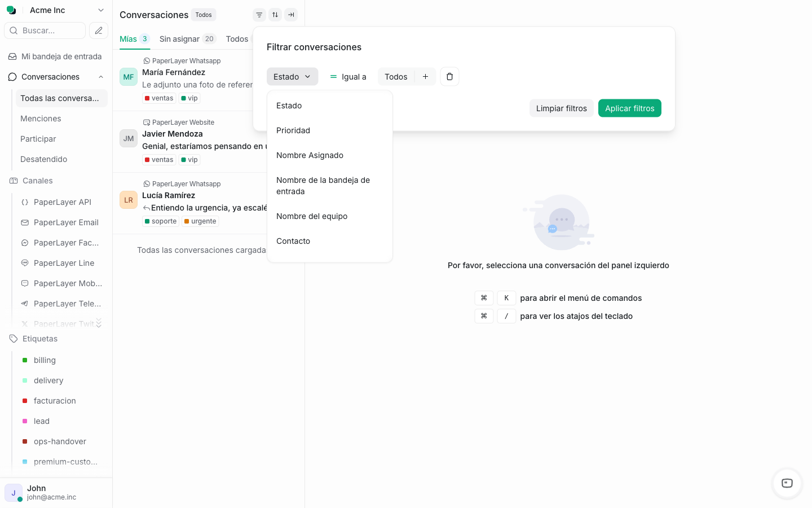The image size is (812, 508).
Task: Click john@acme.inc email text
Action: (51, 497)
